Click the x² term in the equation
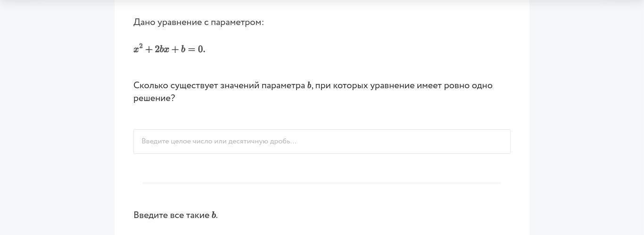Image resolution: width=644 pixels, height=235 pixels. tap(138, 49)
